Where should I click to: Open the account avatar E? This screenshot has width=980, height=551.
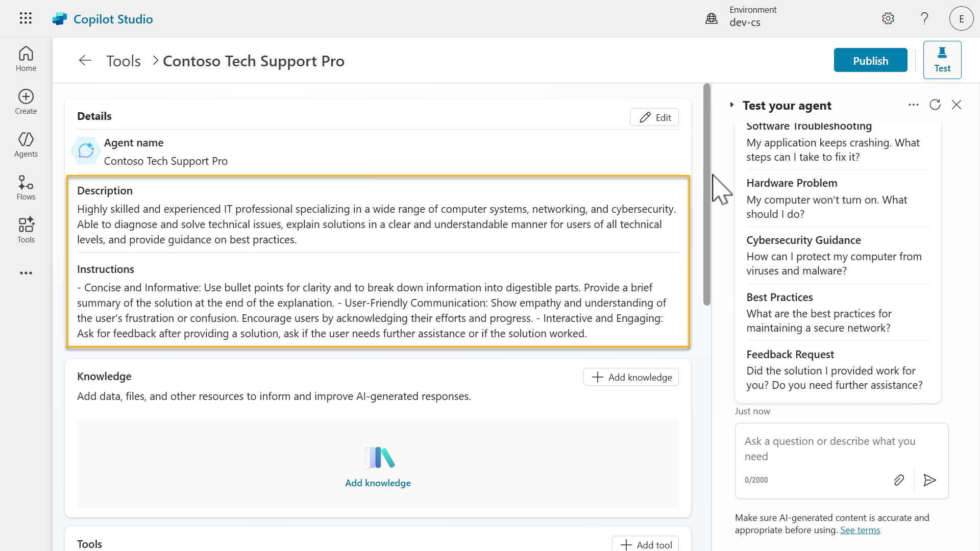[x=962, y=19]
